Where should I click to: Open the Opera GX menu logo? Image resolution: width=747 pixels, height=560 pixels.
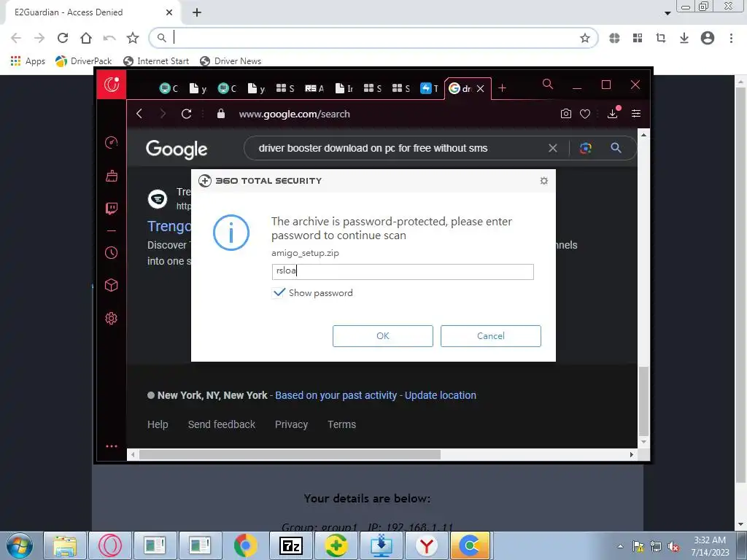tap(112, 85)
